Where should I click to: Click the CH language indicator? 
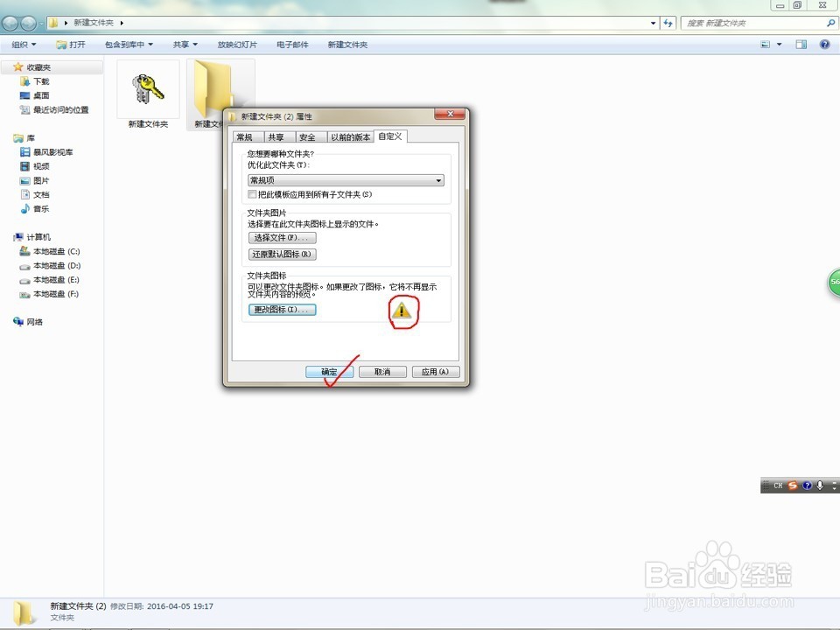779,486
